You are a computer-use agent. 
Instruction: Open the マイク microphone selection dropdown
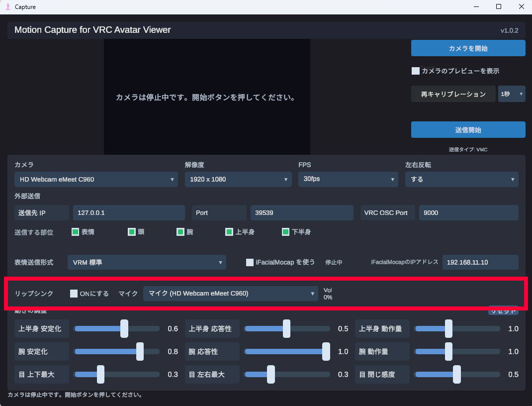231,294
